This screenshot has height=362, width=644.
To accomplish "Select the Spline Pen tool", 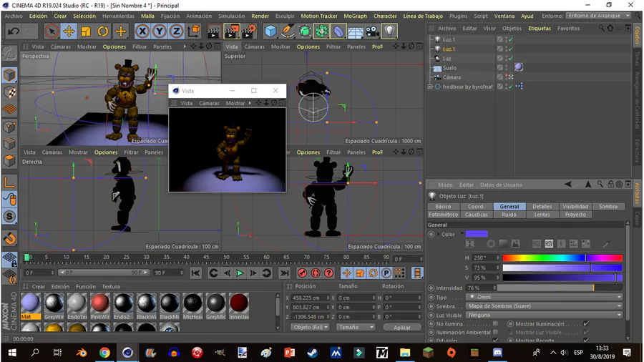I will click(288, 31).
